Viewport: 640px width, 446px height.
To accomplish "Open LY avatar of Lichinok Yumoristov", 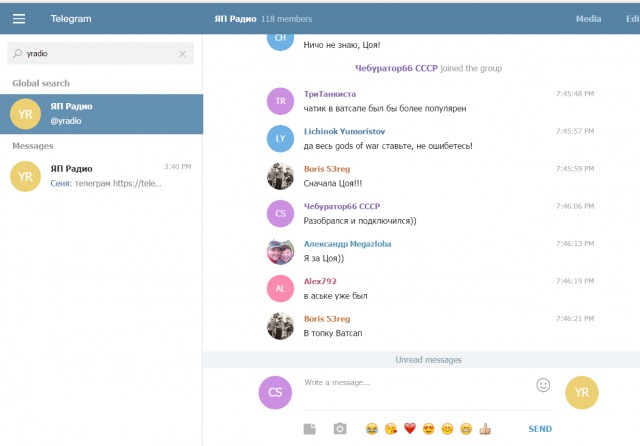I will 280,139.
